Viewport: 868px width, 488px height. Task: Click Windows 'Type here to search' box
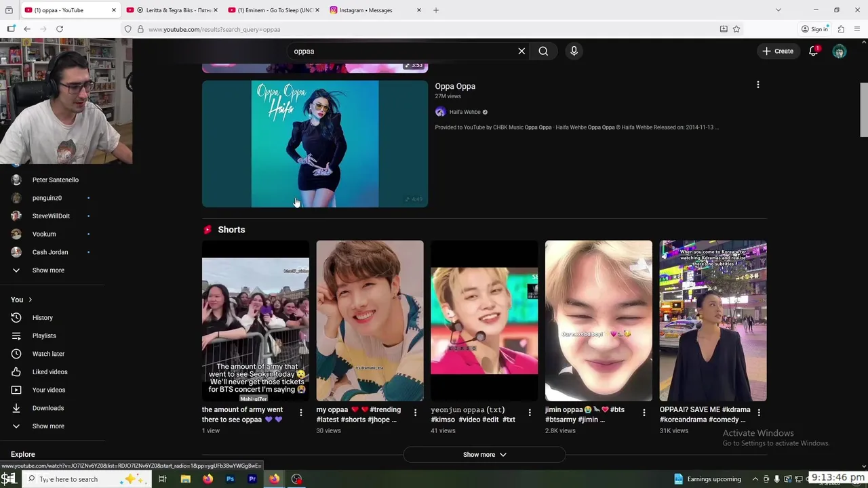pos(88,479)
